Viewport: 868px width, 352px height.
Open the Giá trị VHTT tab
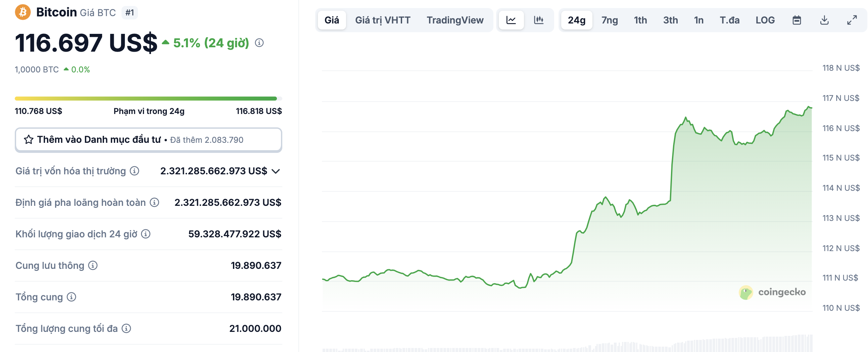[x=382, y=20]
